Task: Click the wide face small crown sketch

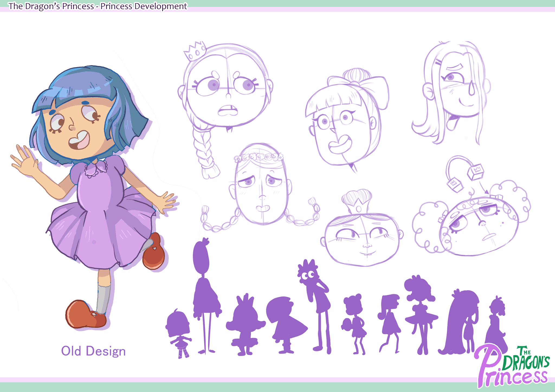Action: click(x=362, y=236)
